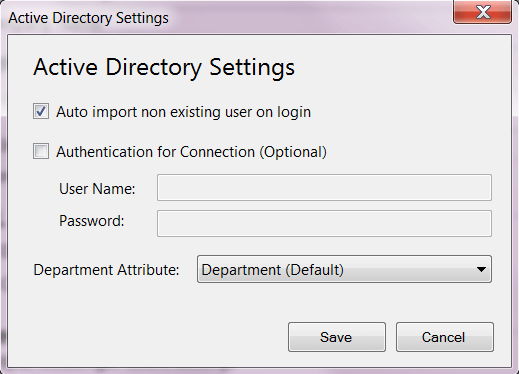Close the Active Directory Settings window

[482, 12]
